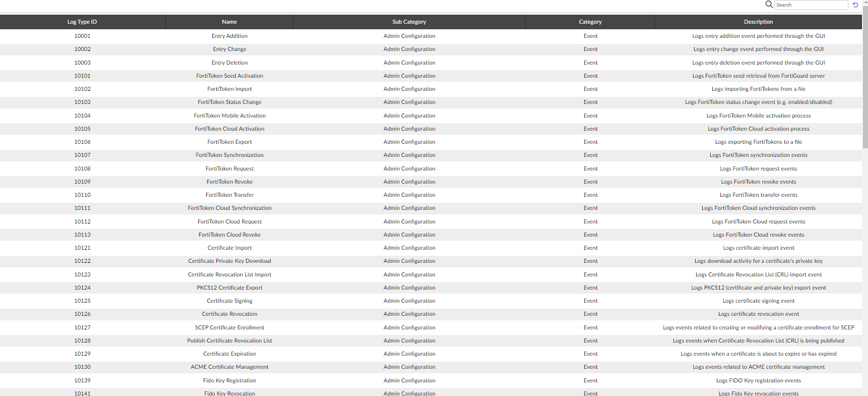The width and height of the screenshot is (868, 396).
Task: Select Certificate Private Key Download name
Action: tap(229, 261)
